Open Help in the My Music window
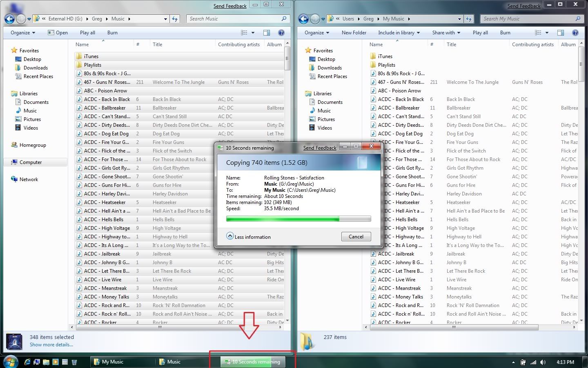 click(575, 33)
